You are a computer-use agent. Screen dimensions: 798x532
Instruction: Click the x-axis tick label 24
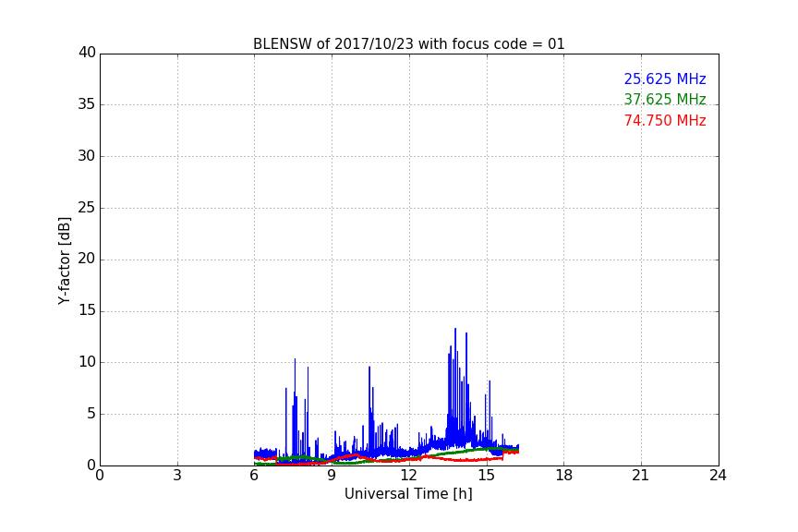(x=718, y=476)
